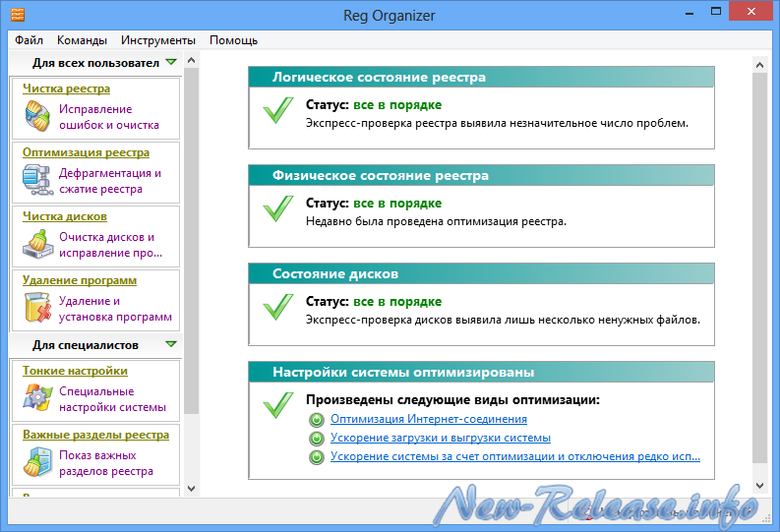The image size is (780, 532).
Task: Open the Помощь menu
Action: point(233,40)
